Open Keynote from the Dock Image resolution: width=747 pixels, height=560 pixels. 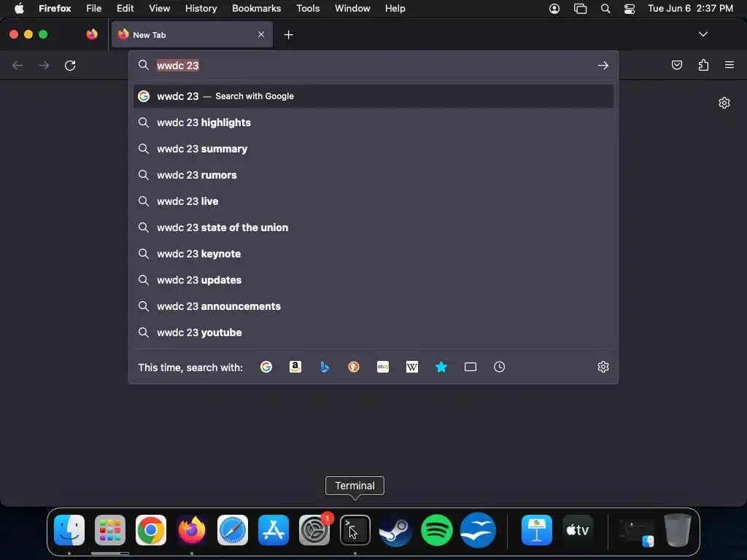point(537,529)
